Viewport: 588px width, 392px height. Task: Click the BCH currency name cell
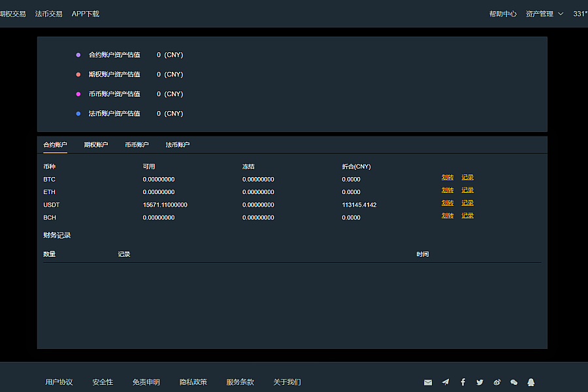(50, 218)
